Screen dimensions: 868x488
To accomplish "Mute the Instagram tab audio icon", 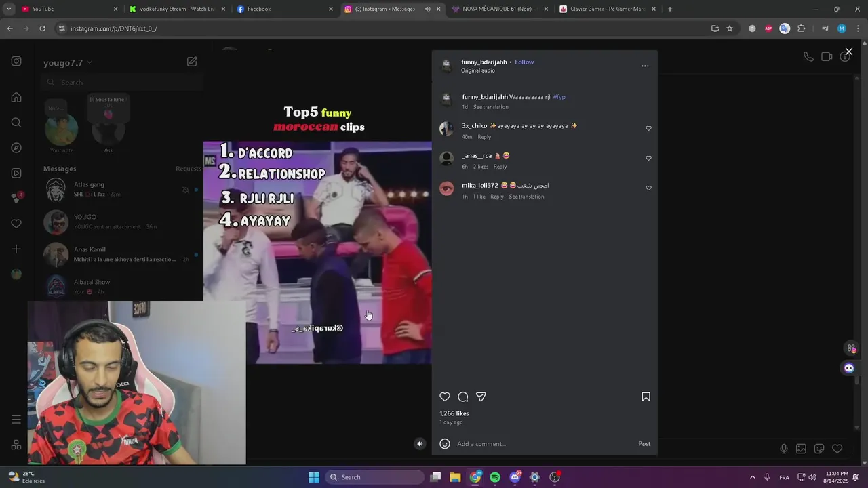I will click(x=427, y=9).
